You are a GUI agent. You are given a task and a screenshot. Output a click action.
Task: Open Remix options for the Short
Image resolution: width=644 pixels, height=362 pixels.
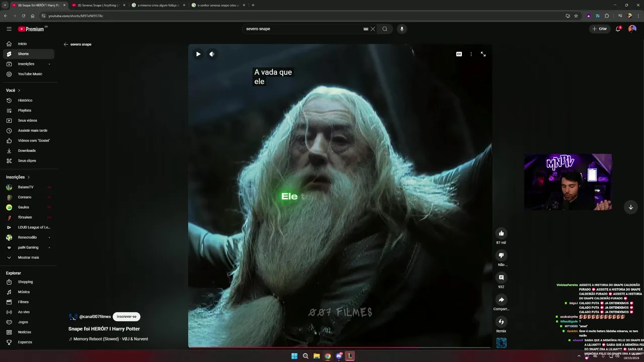click(501, 322)
